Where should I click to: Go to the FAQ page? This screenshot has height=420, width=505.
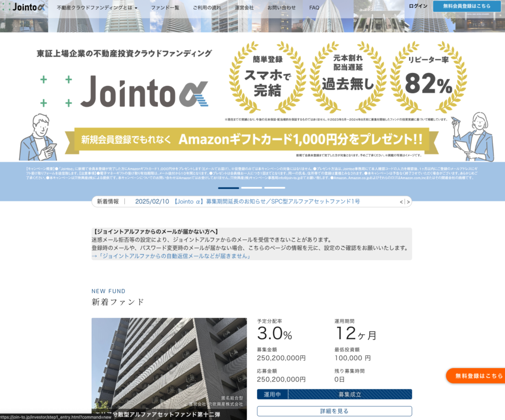tap(314, 8)
